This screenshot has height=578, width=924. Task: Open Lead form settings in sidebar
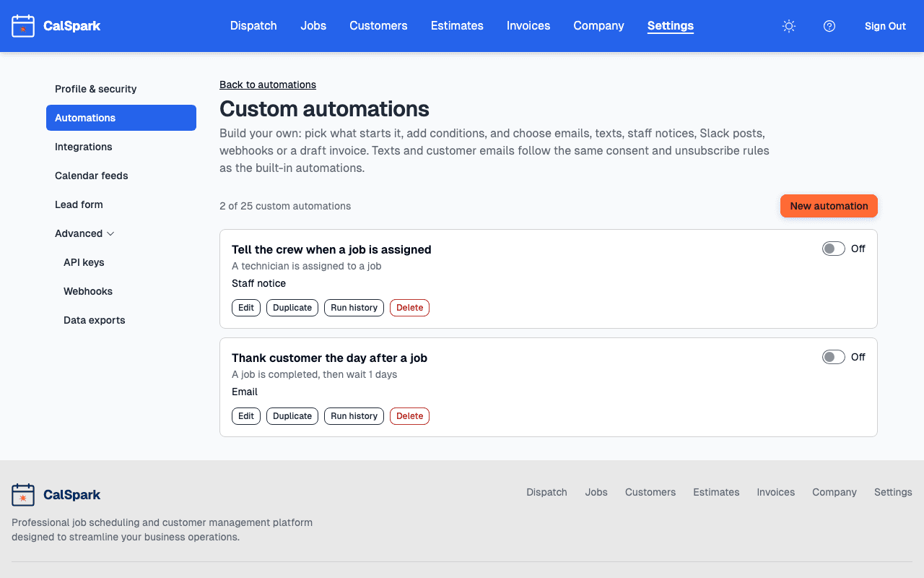pos(121,204)
